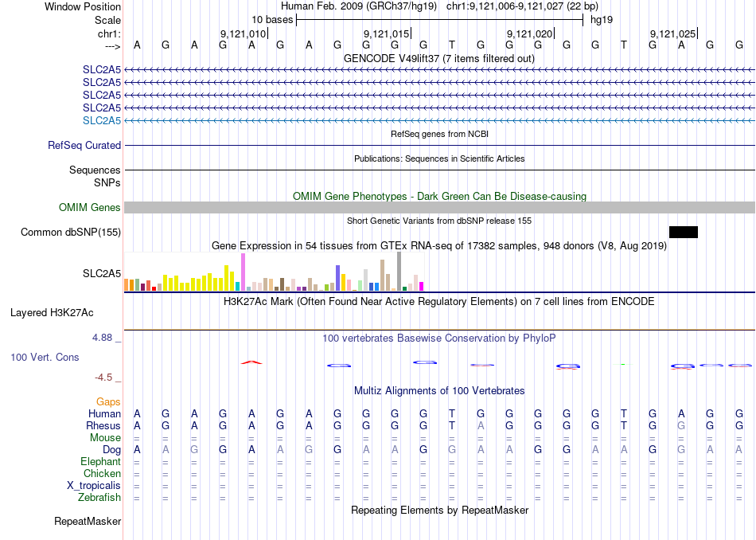
Task: Click the 'Sequences' track label
Action: coord(95,170)
